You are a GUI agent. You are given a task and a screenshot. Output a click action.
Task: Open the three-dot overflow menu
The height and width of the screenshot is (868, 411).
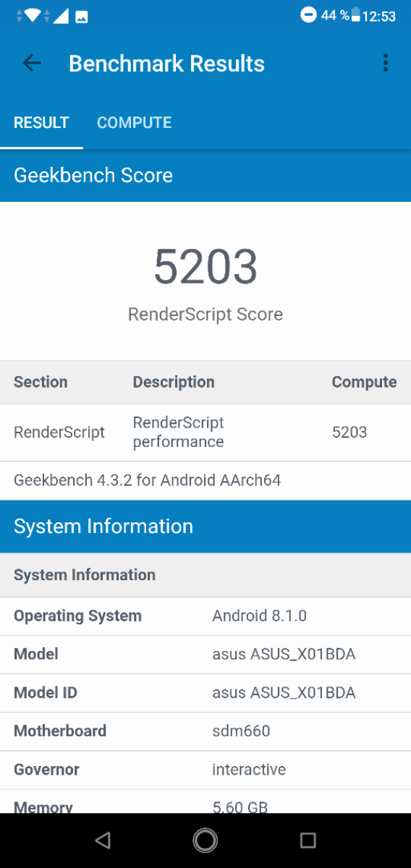pyautogui.click(x=386, y=63)
